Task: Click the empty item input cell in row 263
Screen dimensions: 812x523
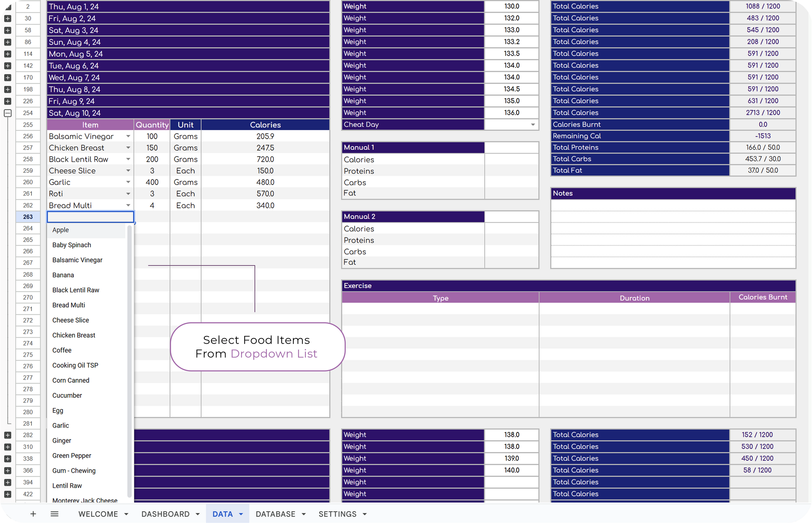Action: (x=90, y=217)
